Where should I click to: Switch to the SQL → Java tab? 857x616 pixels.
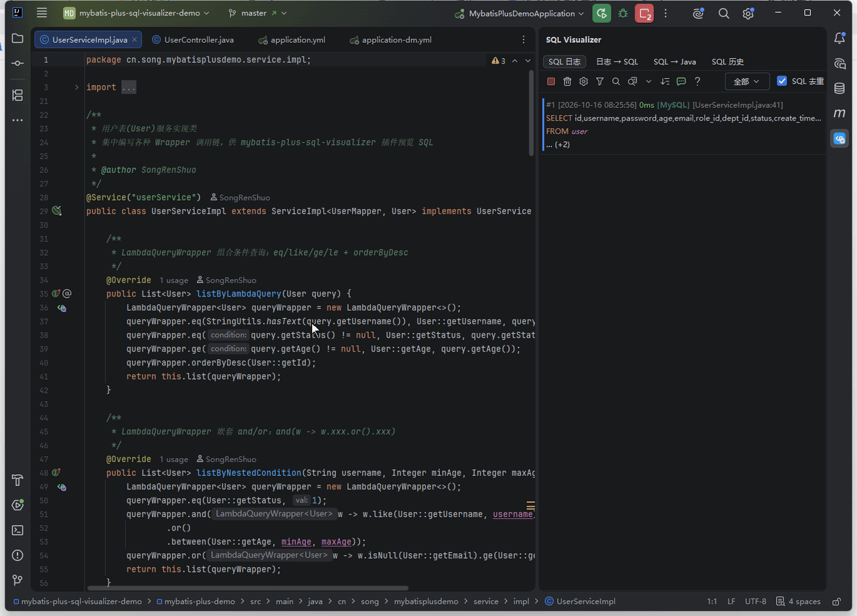click(675, 62)
